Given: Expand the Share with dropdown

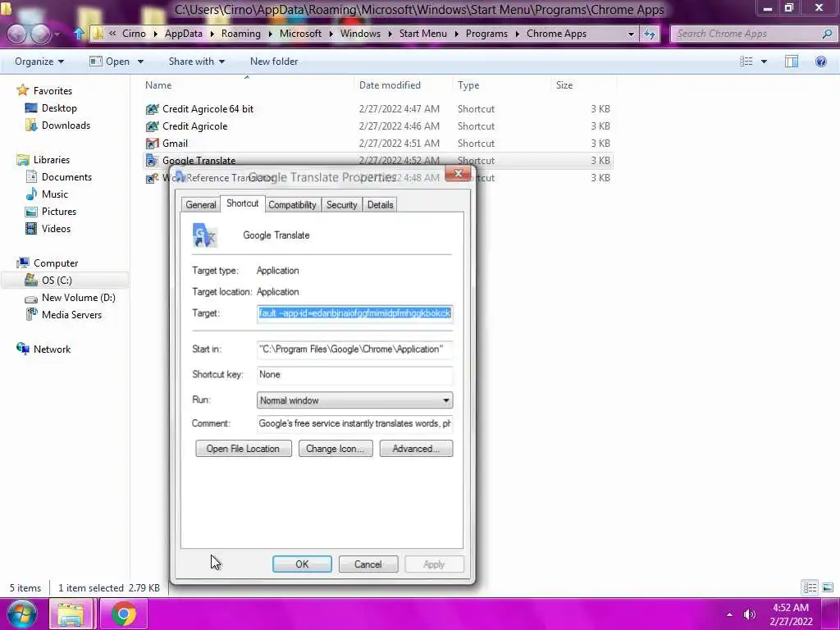Looking at the screenshot, I should point(197,62).
